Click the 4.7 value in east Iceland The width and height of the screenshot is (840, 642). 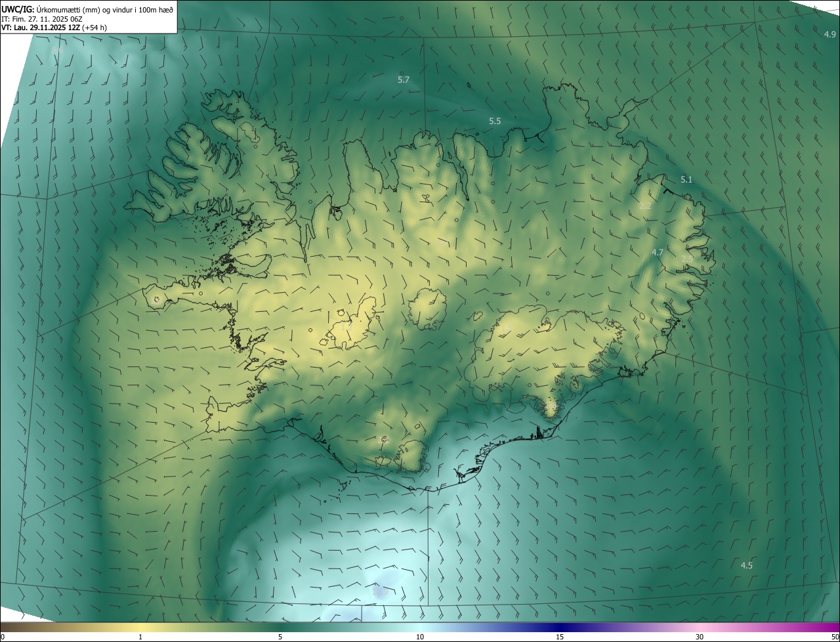pyautogui.click(x=658, y=252)
